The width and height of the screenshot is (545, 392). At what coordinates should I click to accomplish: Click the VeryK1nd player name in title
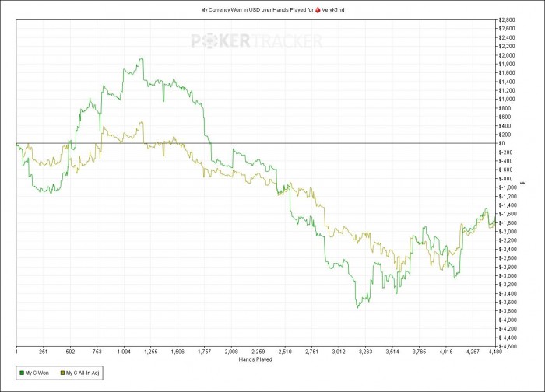(333, 10)
